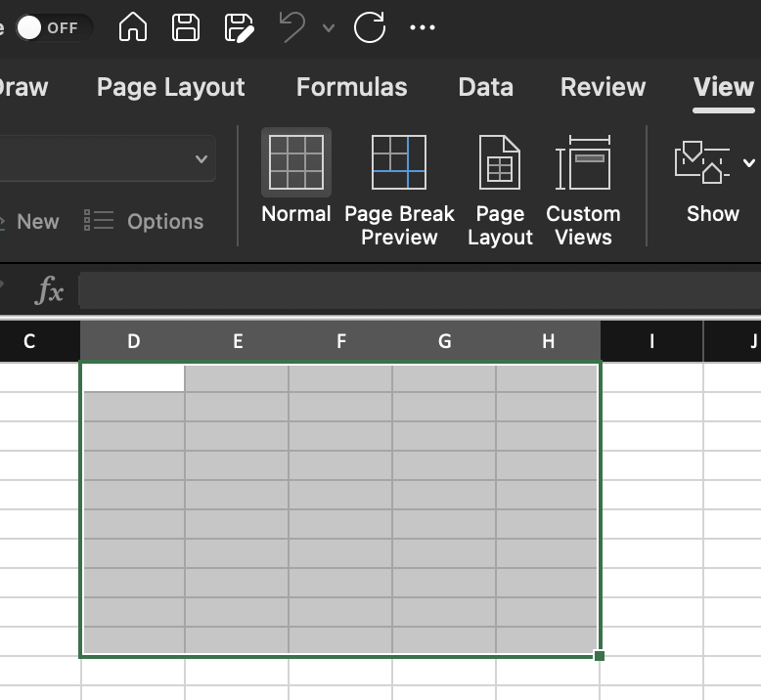
Task: Expand the Undo history dropdown arrow
Action: pyautogui.click(x=329, y=28)
